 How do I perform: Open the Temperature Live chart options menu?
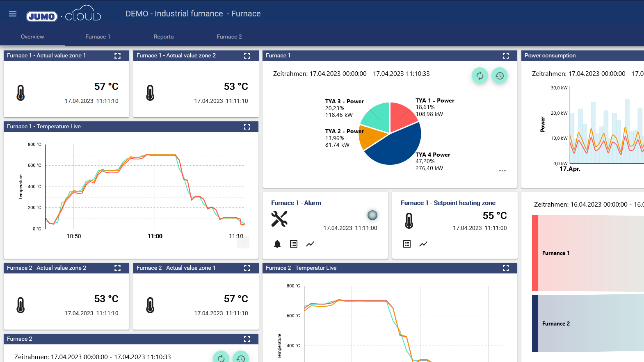tap(243, 242)
